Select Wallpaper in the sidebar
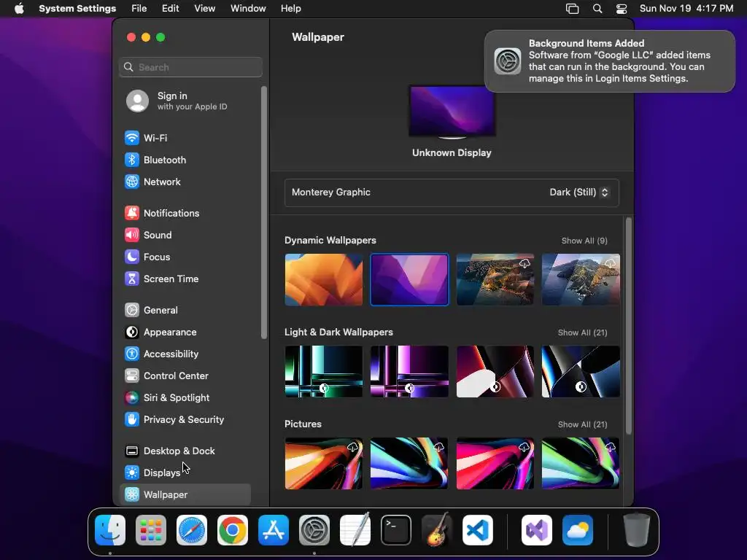Image resolution: width=747 pixels, height=560 pixels. (185, 495)
